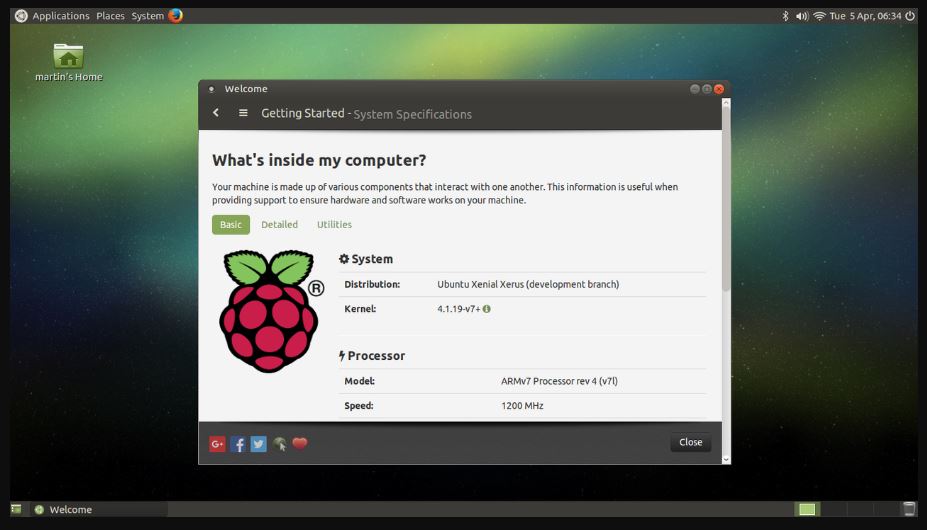
Task: Share via the Twitter icon
Action: pyautogui.click(x=258, y=444)
